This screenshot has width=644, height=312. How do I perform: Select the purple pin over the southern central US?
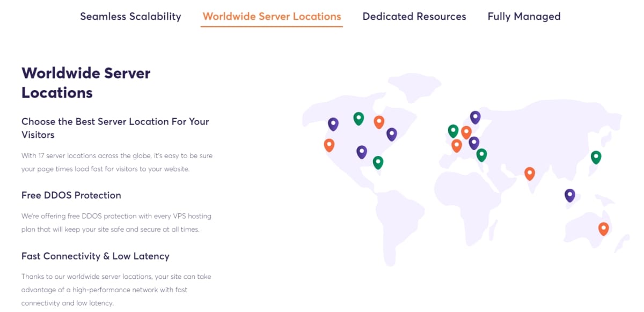(x=362, y=152)
